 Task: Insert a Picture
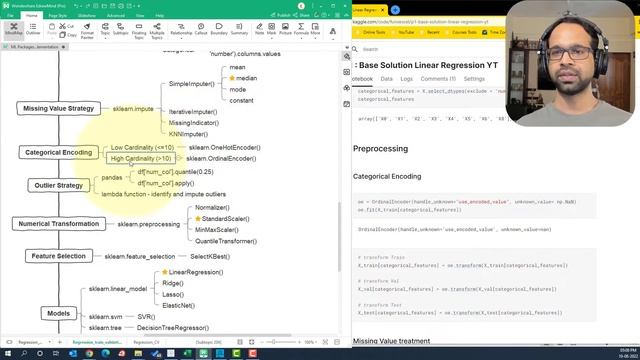coord(285,29)
